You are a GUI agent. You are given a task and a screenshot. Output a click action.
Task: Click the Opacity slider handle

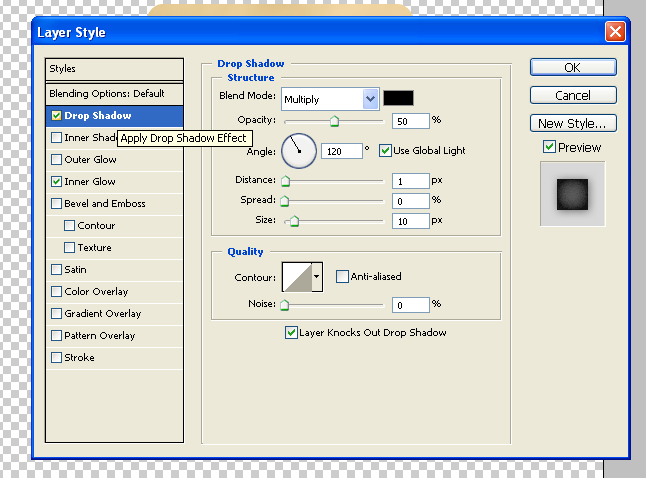tap(334, 121)
